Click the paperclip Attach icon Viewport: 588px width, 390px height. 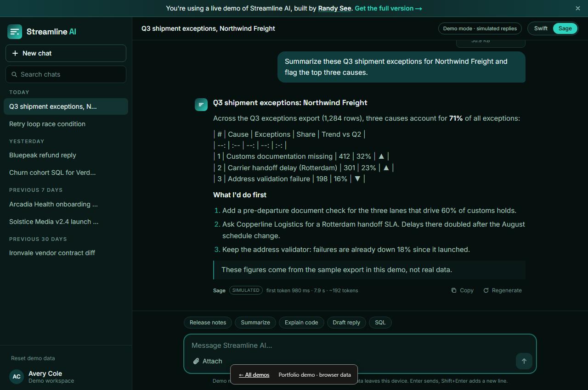(x=196, y=361)
